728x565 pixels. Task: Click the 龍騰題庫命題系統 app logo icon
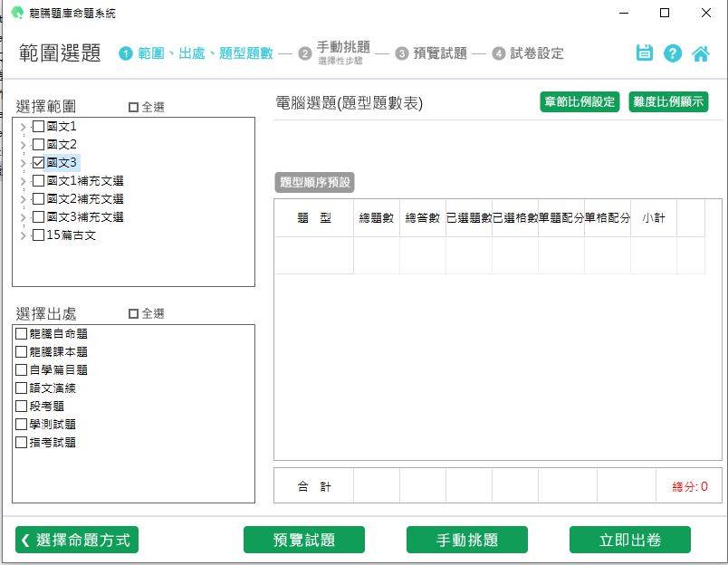17,13
